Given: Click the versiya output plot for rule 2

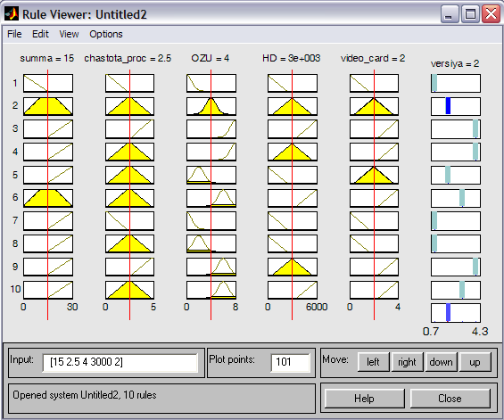Looking at the screenshot, I should coord(456,106).
